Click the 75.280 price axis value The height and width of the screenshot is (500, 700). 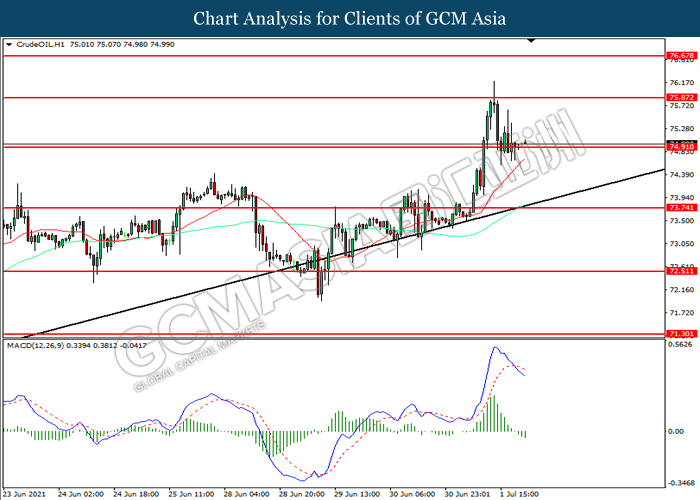pyautogui.click(x=682, y=129)
